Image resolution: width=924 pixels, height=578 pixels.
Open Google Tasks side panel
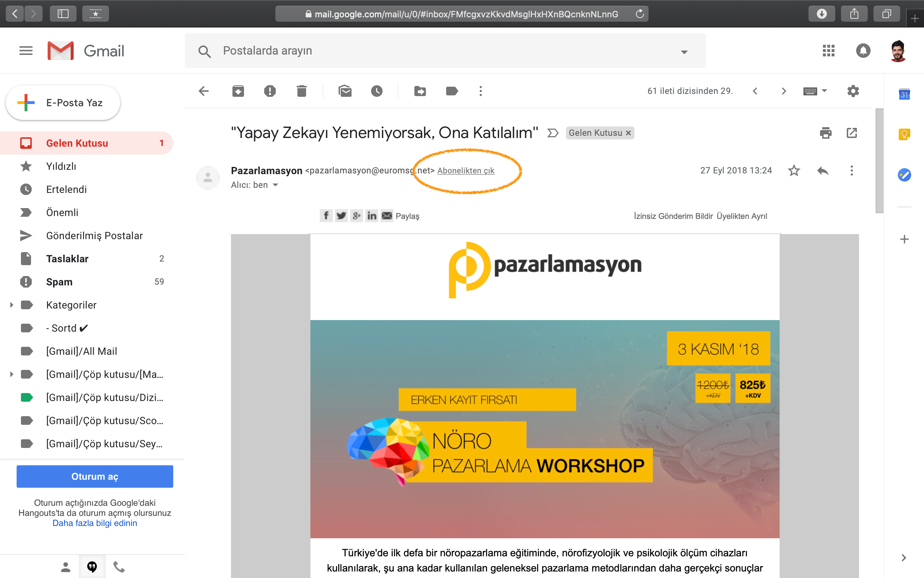904,175
